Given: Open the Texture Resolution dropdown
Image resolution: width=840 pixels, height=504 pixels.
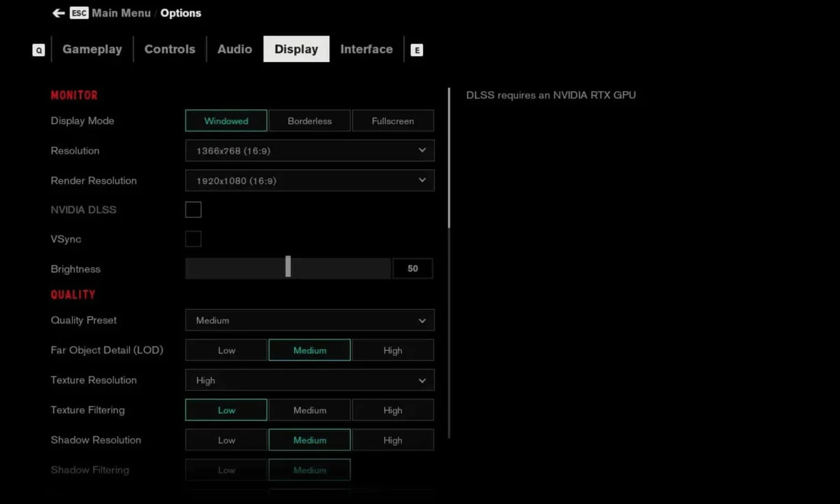Looking at the screenshot, I should click(309, 380).
